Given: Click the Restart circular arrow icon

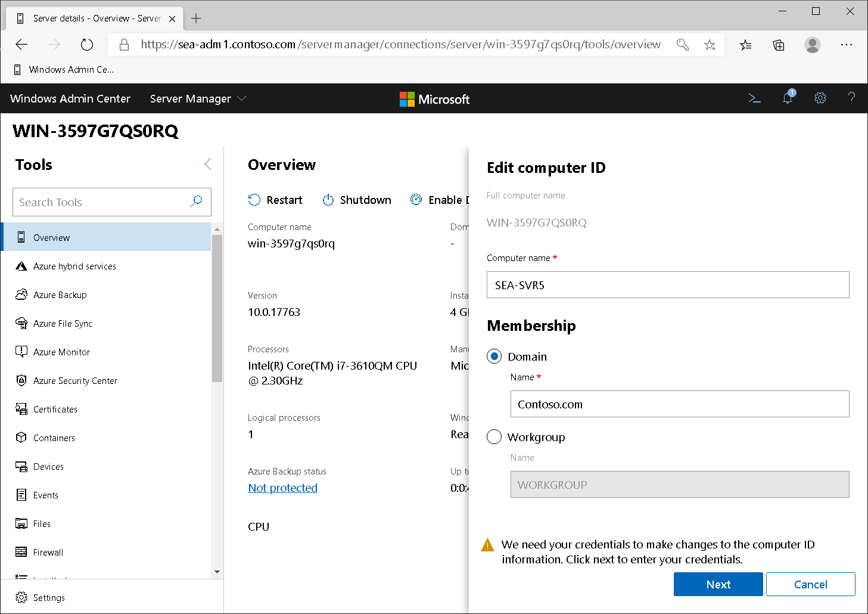Looking at the screenshot, I should (254, 200).
